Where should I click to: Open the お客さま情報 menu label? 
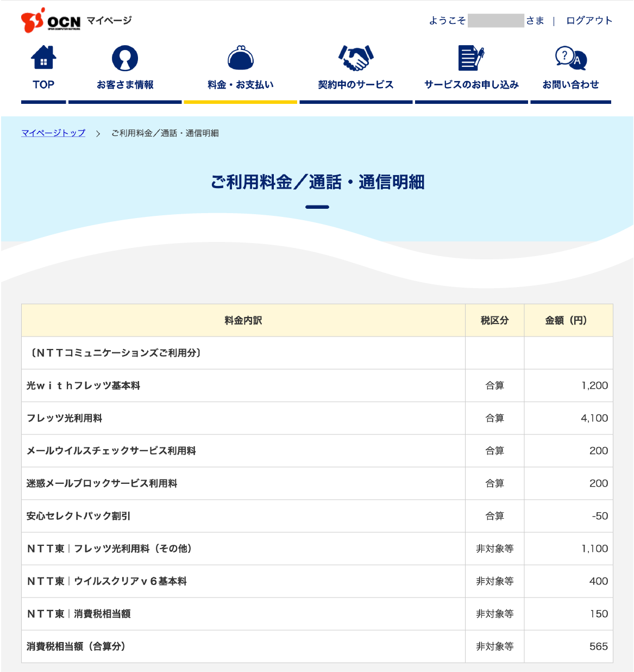(125, 85)
